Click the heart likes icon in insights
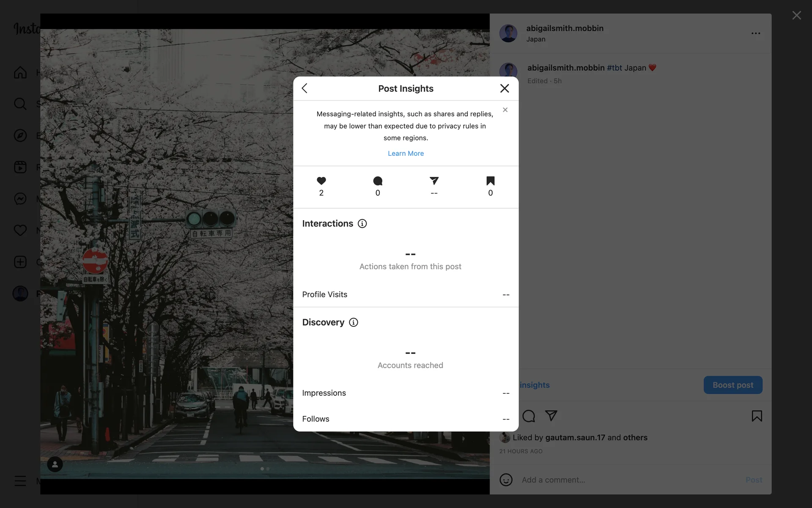The height and width of the screenshot is (508, 812). [321, 181]
